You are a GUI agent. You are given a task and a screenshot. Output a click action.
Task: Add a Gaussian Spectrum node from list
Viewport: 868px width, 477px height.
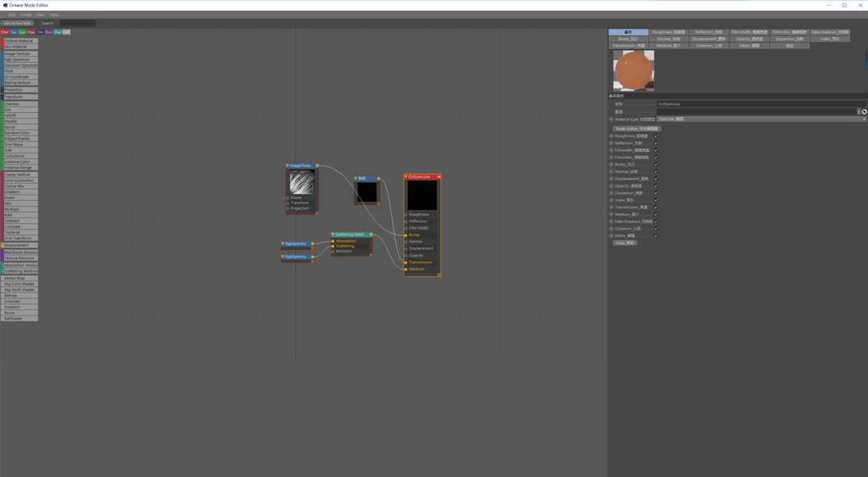[19, 65]
